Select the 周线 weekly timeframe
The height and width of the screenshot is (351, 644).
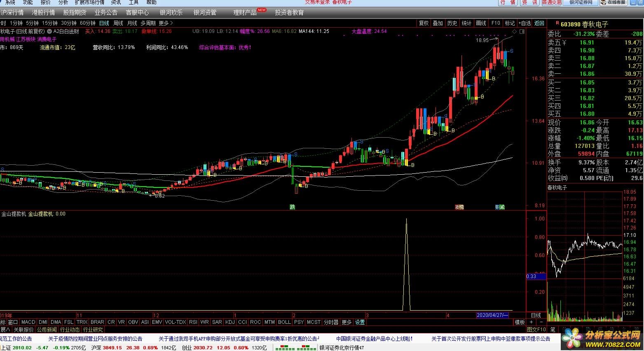click(x=118, y=23)
